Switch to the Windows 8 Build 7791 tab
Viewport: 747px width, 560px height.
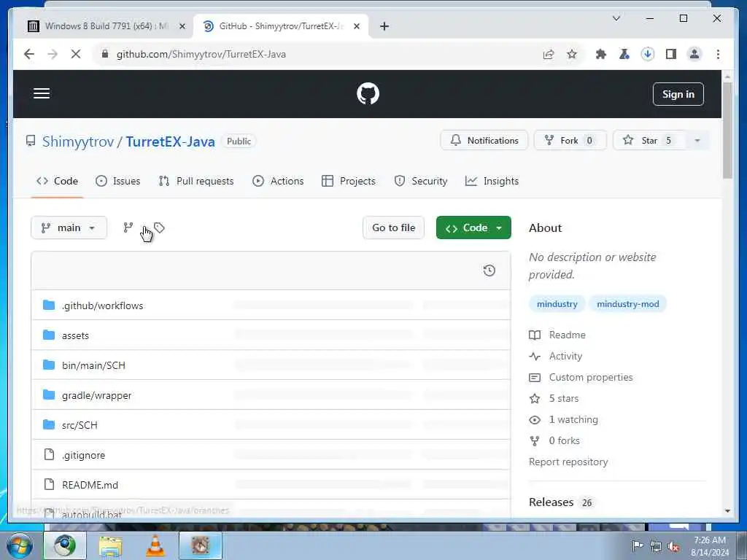106,26
